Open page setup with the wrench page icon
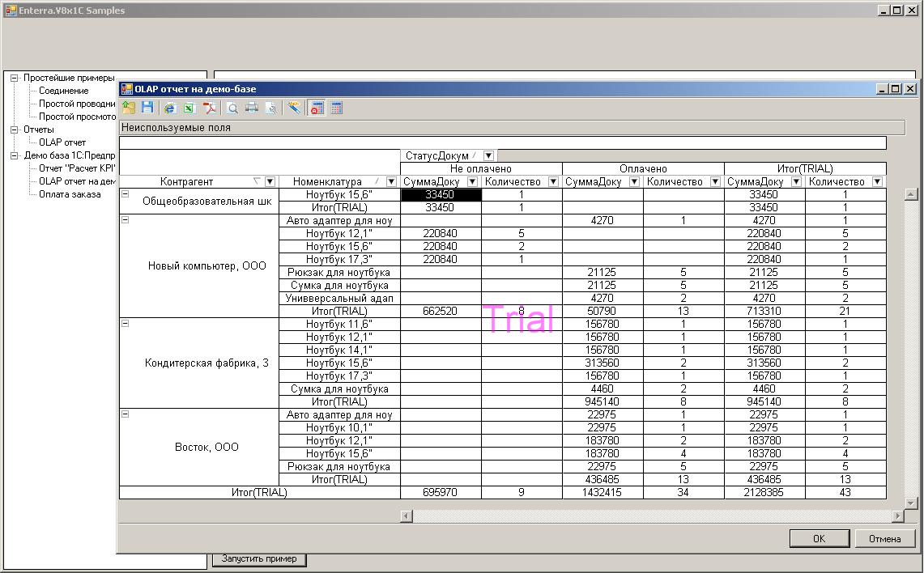The width and height of the screenshot is (924, 573). (x=271, y=108)
